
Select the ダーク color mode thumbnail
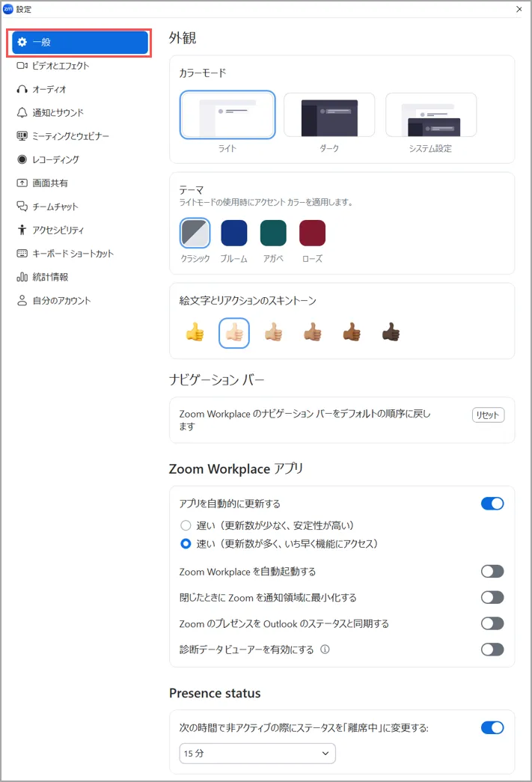(329, 114)
